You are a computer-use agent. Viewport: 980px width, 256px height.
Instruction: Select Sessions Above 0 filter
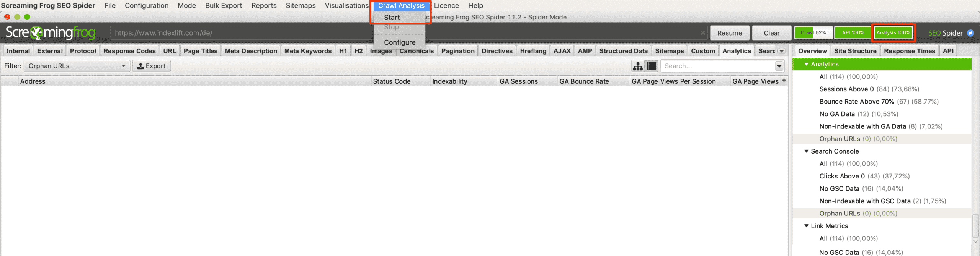(x=869, y=89)
